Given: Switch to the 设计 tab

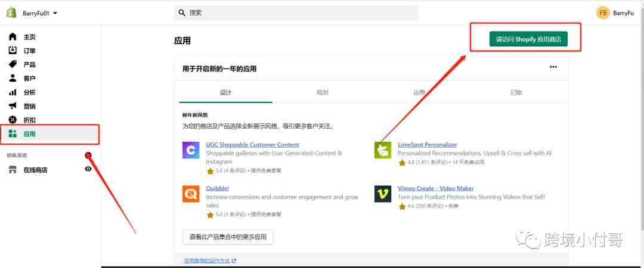Looking at the screenshot, I should coord(225,93).
